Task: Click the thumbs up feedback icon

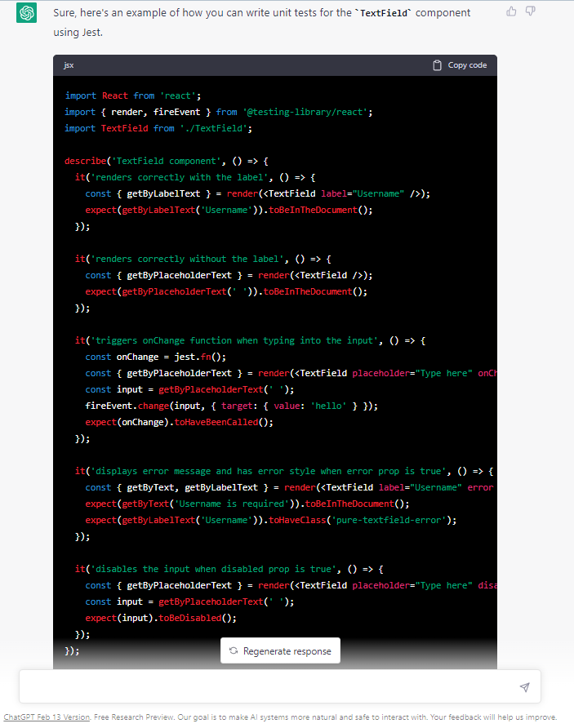Action: pyautogui.click(x=511, y=11)
